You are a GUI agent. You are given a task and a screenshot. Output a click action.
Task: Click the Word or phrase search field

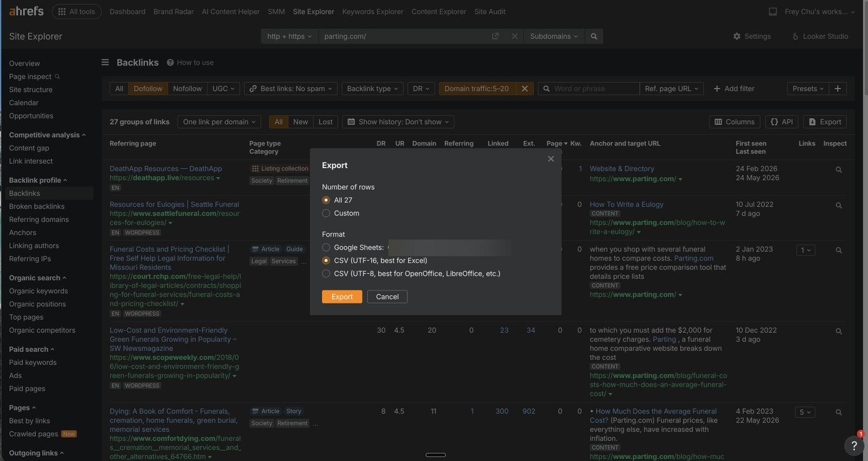(589, 88)
